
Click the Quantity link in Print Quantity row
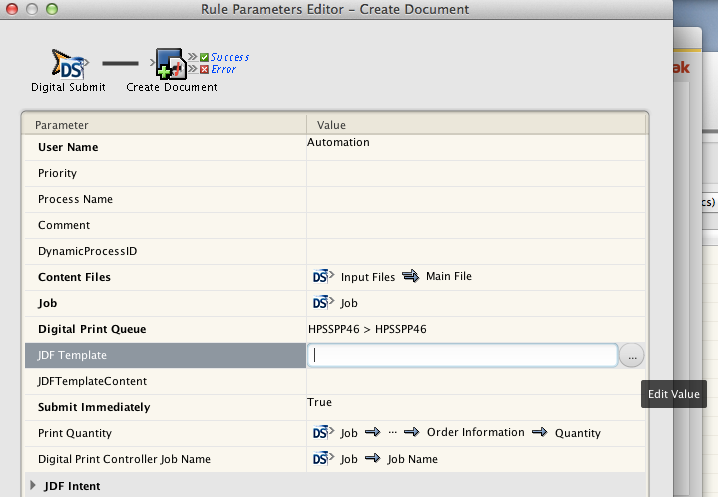pyautogui.click(x=578, y=433)
